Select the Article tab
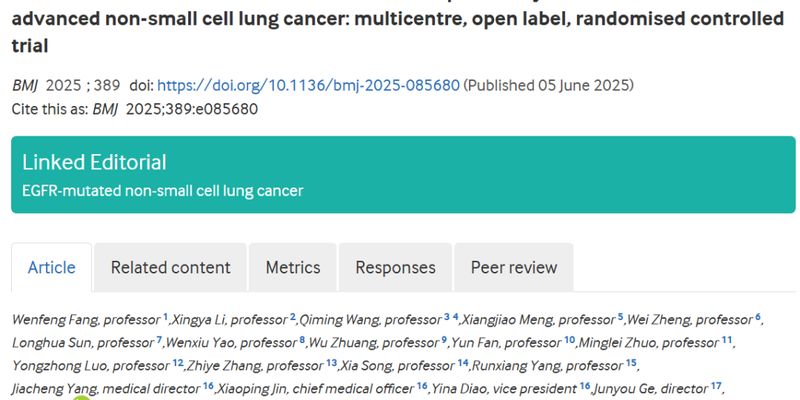The height and width of the screenshot is (400, 800). click(52, 267)
